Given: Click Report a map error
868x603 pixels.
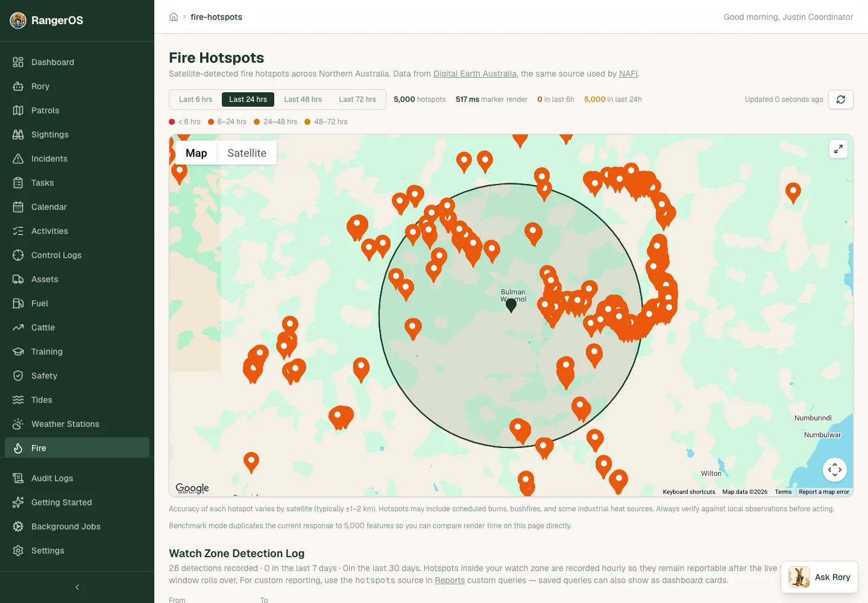Looking at the screenshot, I should tap(824, 492).
